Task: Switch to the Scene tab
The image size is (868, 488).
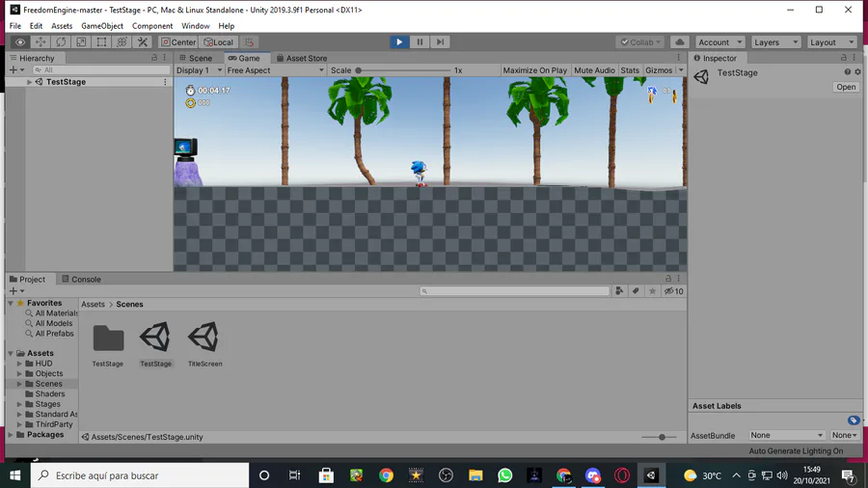Action: [x=196, y=58]
